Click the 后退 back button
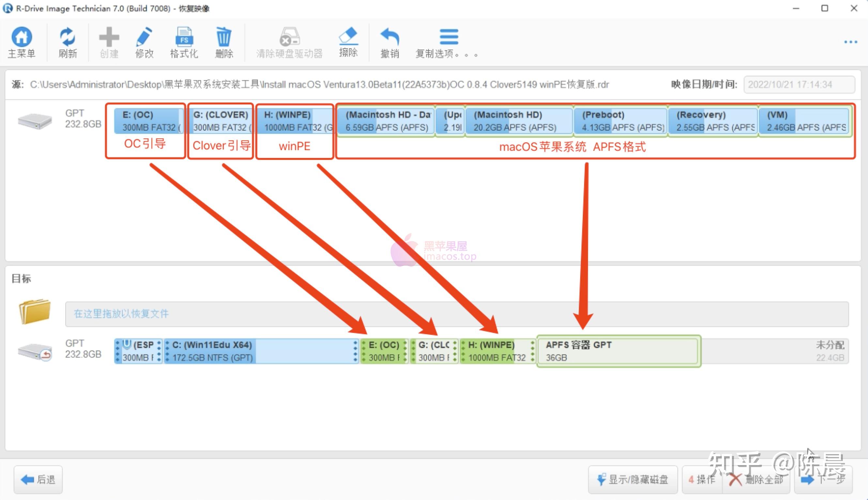Screen dimensions: 868x500 point(38,479)
